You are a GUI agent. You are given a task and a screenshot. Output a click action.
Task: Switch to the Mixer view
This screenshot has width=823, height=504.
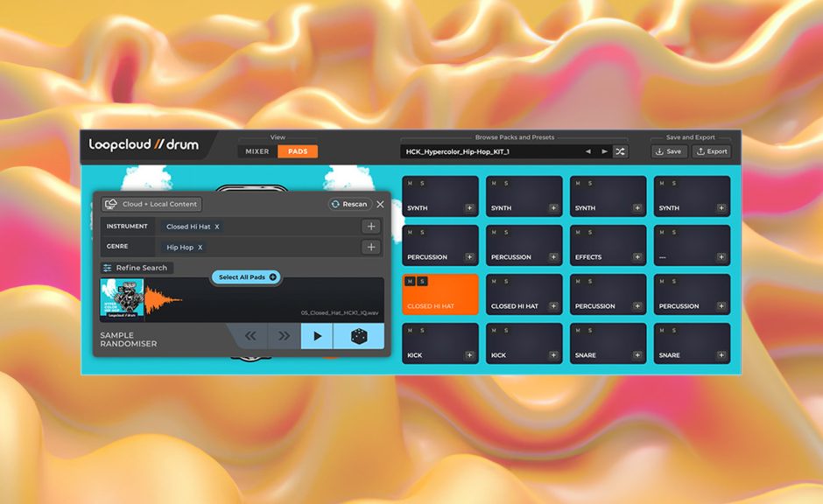pyautogui.click(x=257, y=151)
